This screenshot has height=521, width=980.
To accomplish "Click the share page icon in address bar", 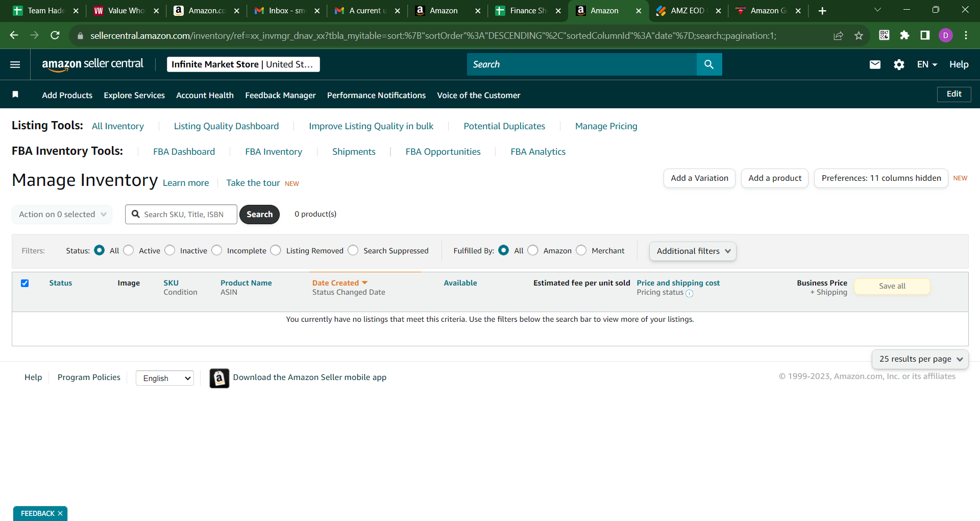I will click(838, 35).
